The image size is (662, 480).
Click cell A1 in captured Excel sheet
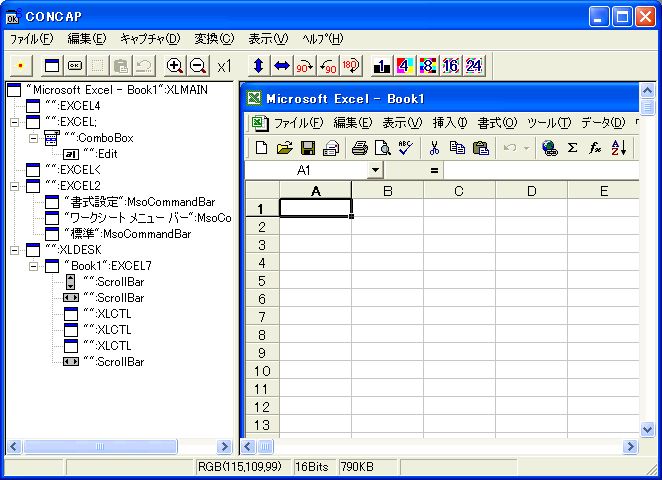[315, 208]
